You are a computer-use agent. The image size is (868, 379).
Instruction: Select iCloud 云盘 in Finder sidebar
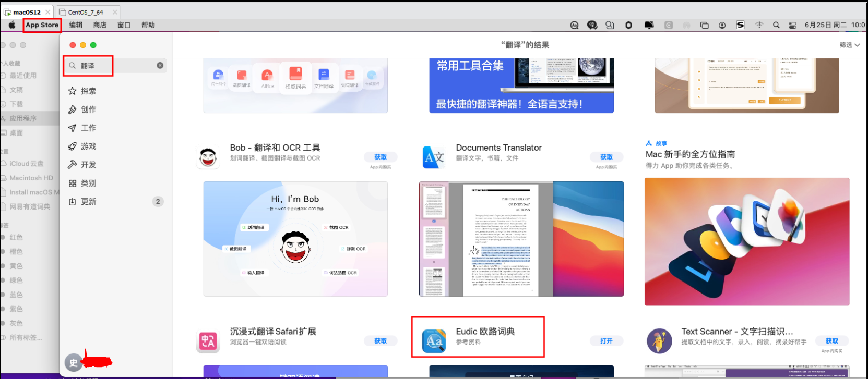pyautogui.click(x=27, y=164)
